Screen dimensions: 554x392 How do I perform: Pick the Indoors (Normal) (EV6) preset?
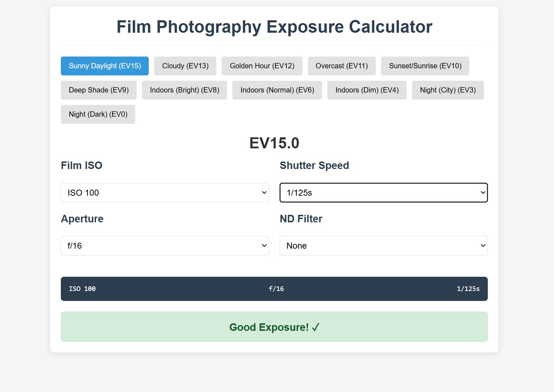pyautogui.click(x=277, y=90)
